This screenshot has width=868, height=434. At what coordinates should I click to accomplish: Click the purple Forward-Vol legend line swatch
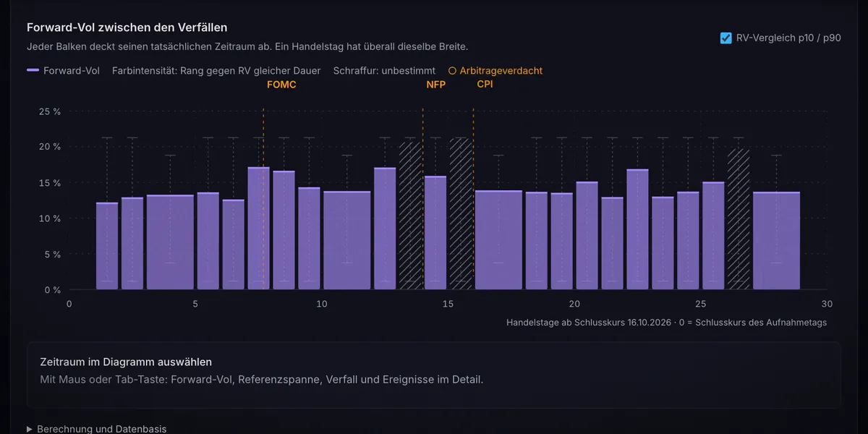point(33,71)
